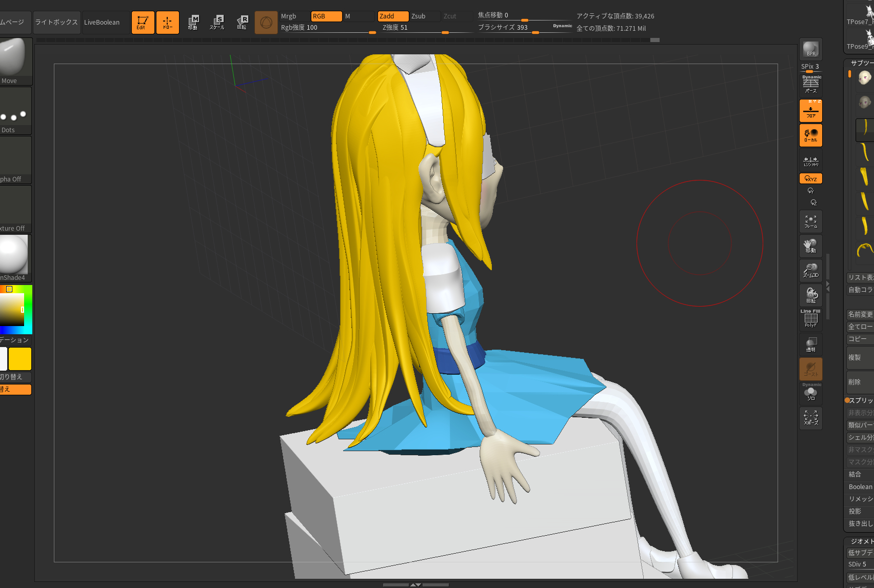Click Delete (削除) subtool button
874x588 pixels.
tap(860, 382)
